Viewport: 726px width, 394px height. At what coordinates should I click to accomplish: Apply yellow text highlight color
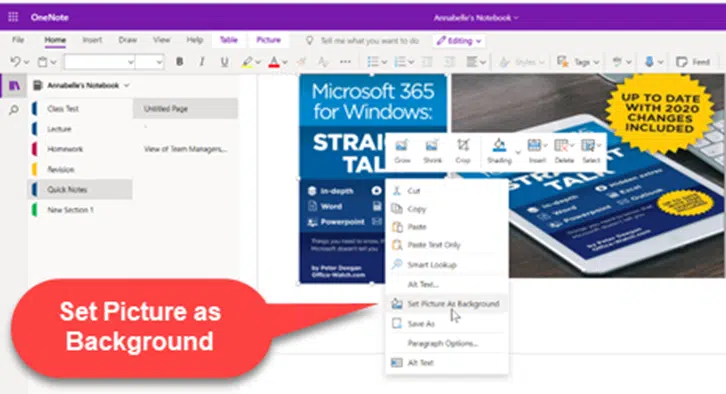point(247,62)
